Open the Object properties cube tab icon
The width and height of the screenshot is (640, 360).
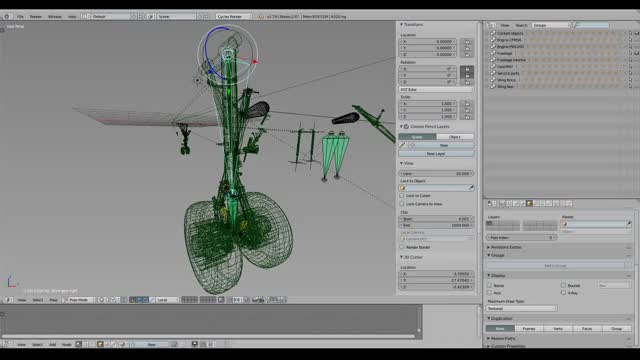529,203
